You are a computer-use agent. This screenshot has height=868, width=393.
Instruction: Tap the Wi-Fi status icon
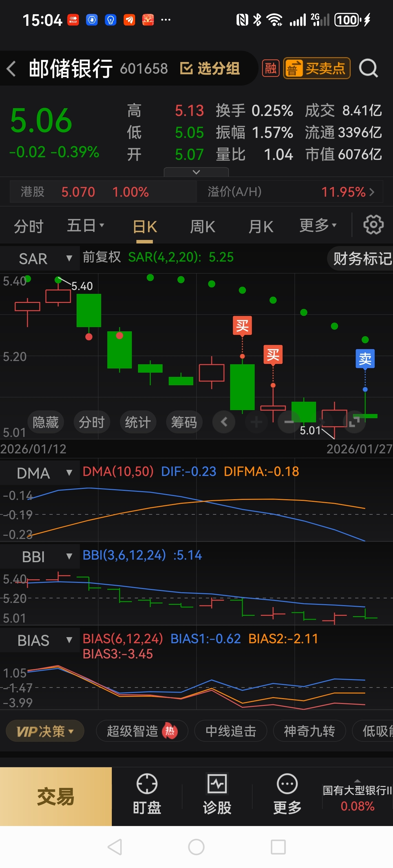click(x=274, y=20)
